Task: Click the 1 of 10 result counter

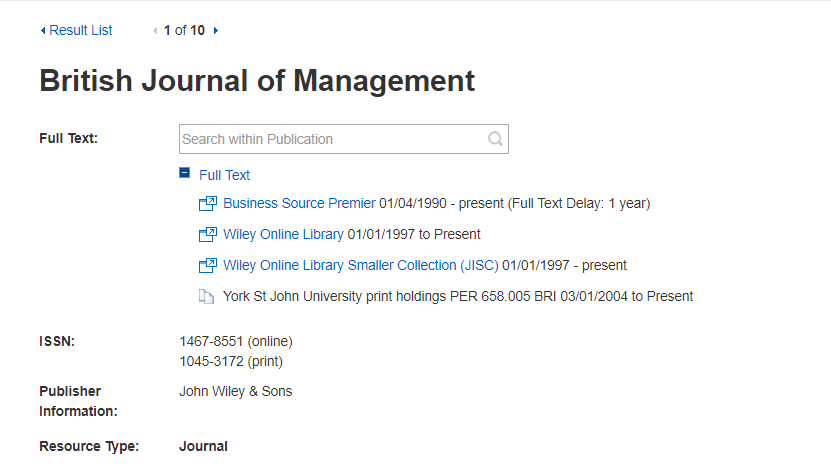Action: point(184,30)
